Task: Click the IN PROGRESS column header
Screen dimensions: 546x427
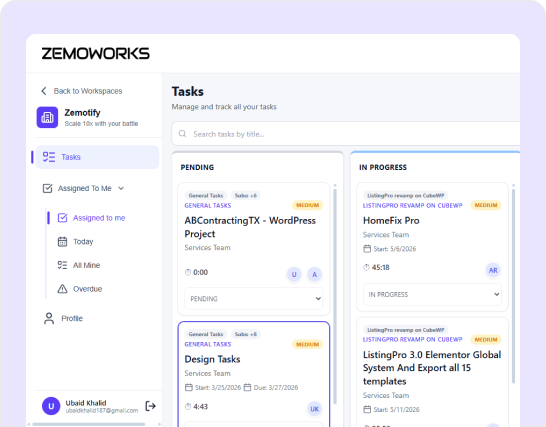Action: pos(383,167)
